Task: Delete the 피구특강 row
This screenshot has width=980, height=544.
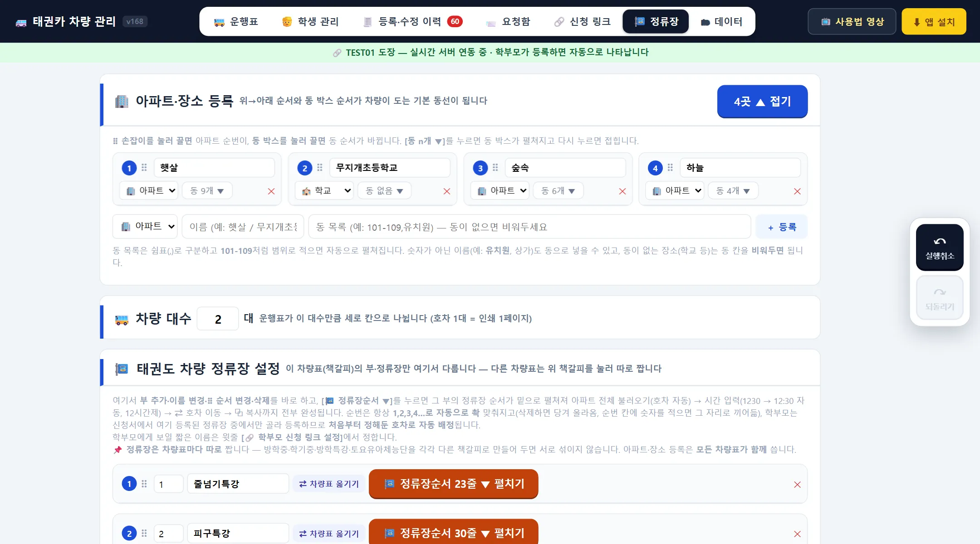Action: [x=797, y=534]
